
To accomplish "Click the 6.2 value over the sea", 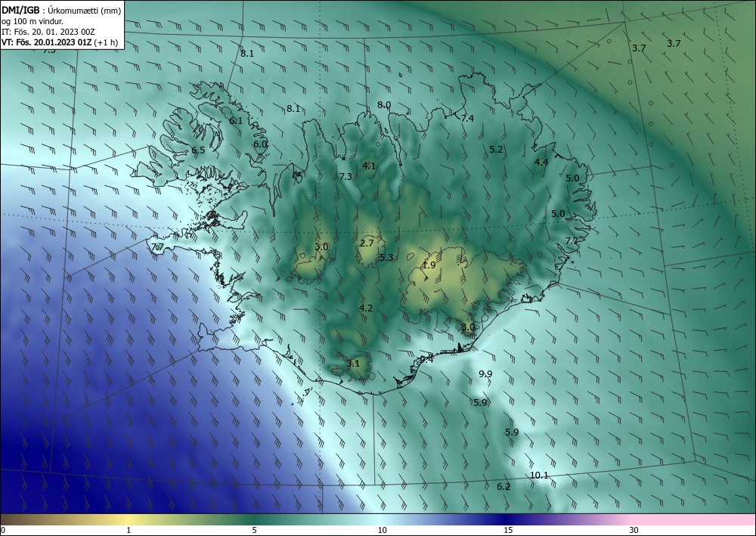I will tap(503, 486).
